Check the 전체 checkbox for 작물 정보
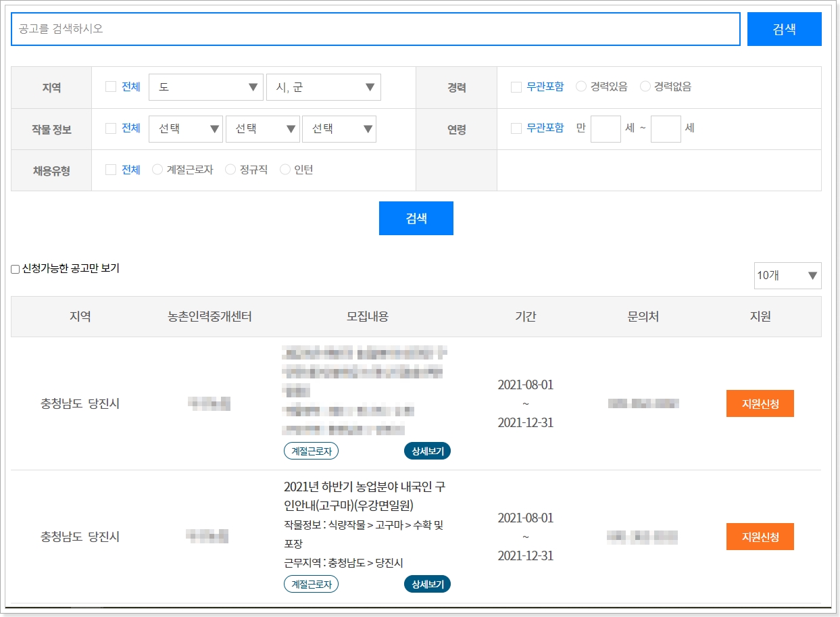The width and height of the screenshot is (840, 617). pos(111,128)
